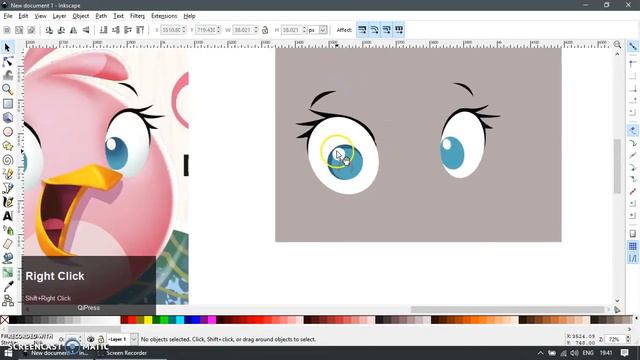The height and width of the screenshot is (360, 640).
Task: Open the Path menu
Action: click(x=101, y=16)
